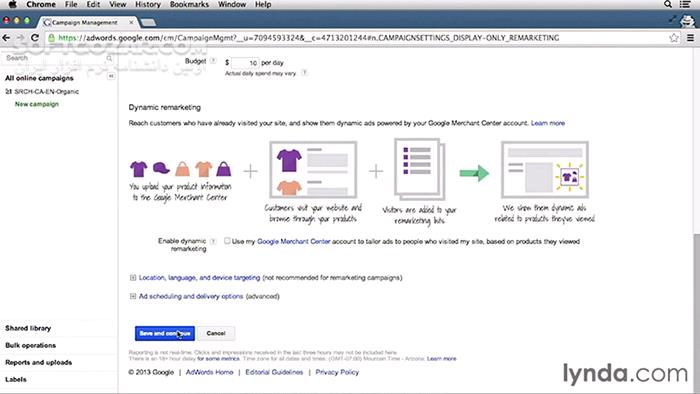Open the File menu
The width and height of the screenshot is (700, 394).
pyautogui.click(x=71, y=4)
